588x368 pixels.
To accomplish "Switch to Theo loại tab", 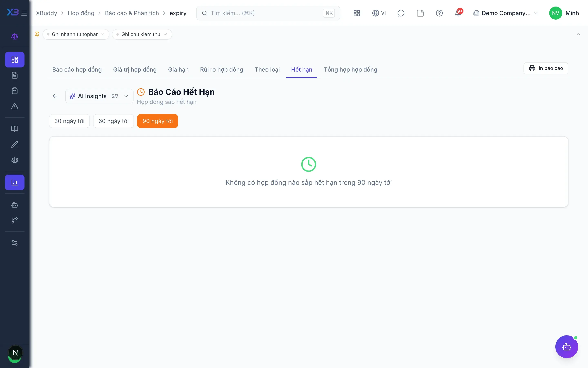I will coord(267,70).
